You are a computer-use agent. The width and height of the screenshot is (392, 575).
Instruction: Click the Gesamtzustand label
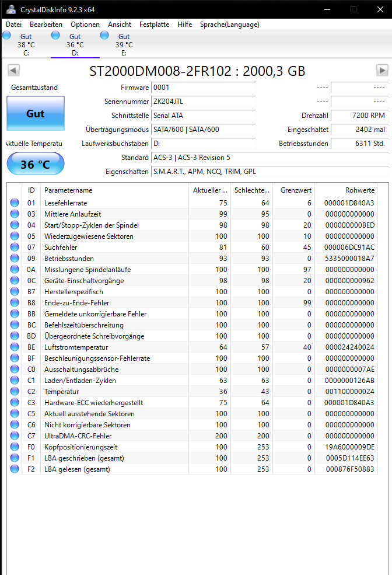point(34,88)
